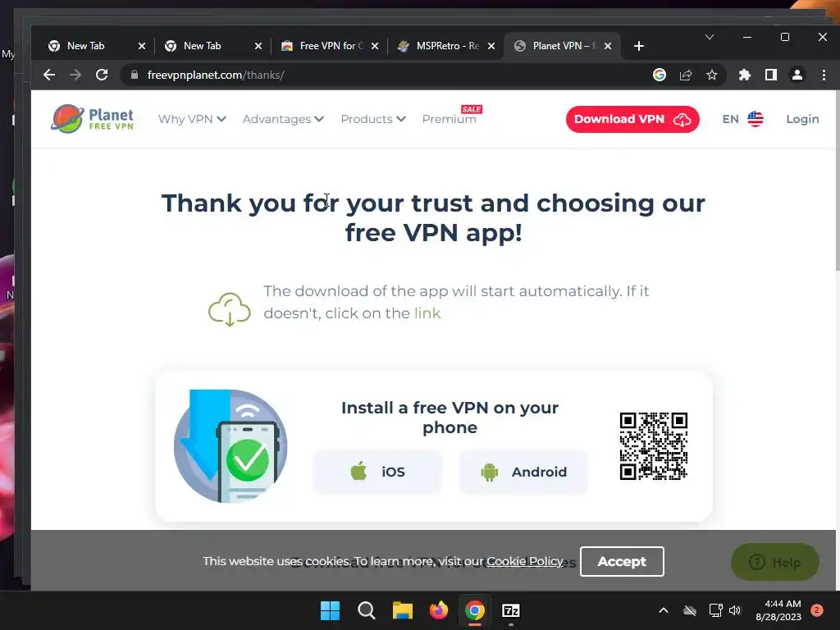Open the Google icon in address bar
The height and width of the screenshot is (630, 840).
tap(660, 75)
